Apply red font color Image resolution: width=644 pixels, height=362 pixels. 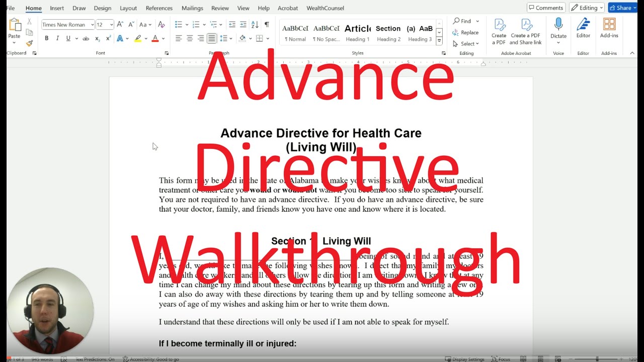click(155, 38)
